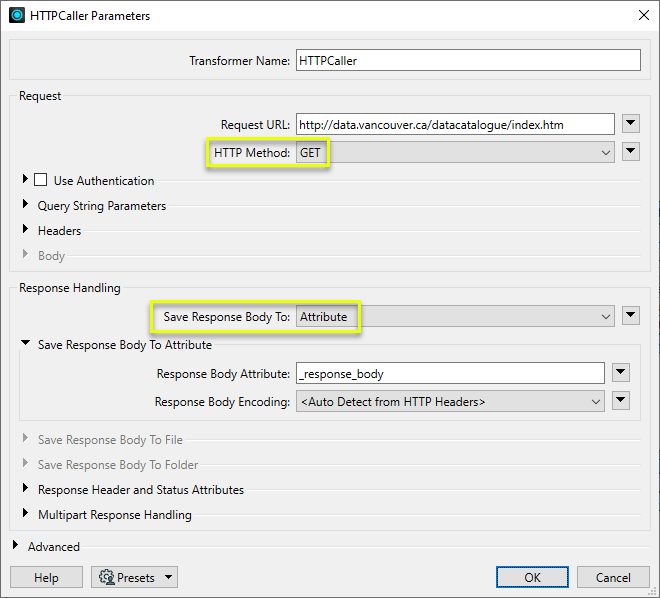Open the Save Response Body To dropdown

click(x=455, y=316)
